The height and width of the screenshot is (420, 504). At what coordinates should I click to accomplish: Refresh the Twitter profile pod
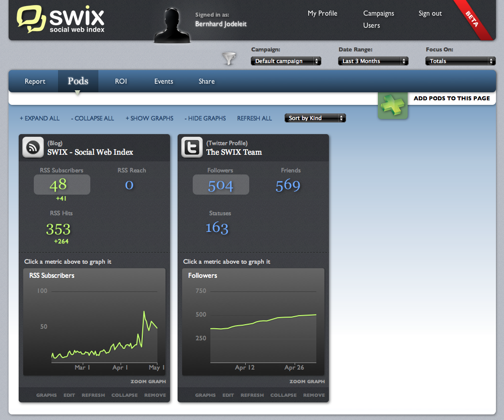tap(252, 395)
